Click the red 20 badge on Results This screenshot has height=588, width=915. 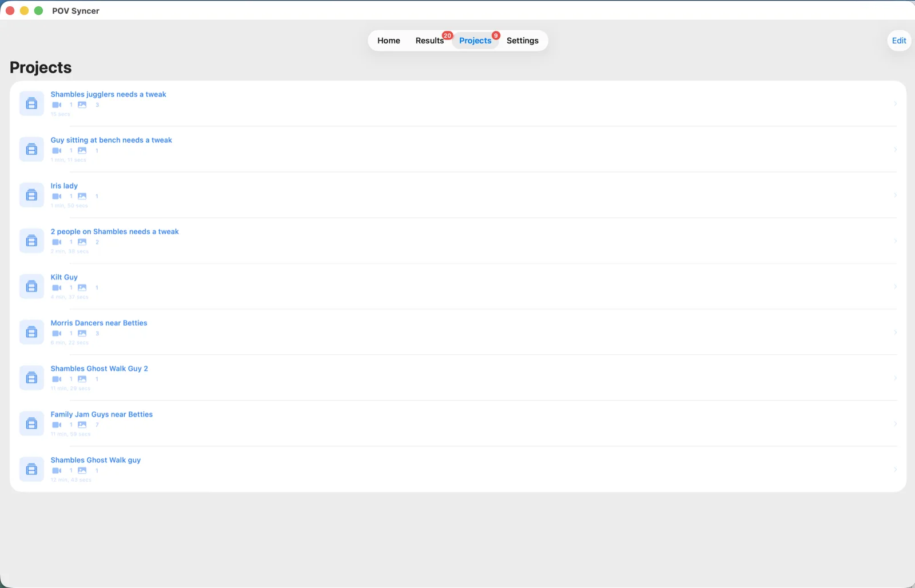pos(447,35)
